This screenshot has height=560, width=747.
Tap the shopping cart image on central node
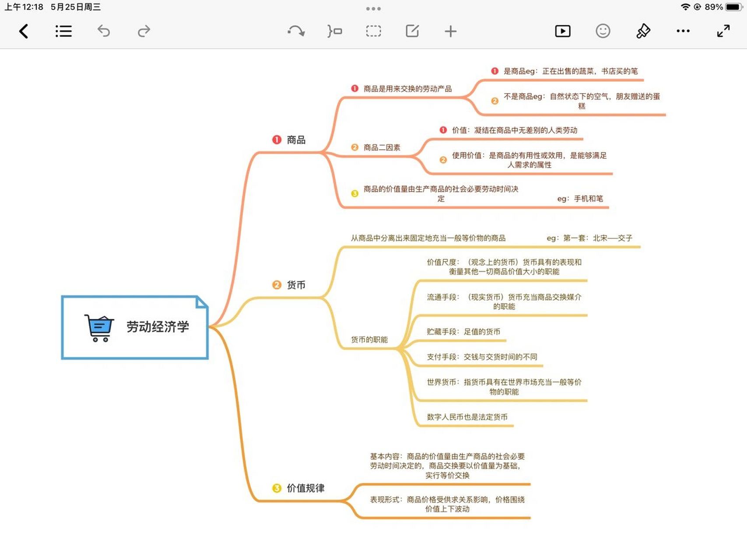(x=98, y=327)
